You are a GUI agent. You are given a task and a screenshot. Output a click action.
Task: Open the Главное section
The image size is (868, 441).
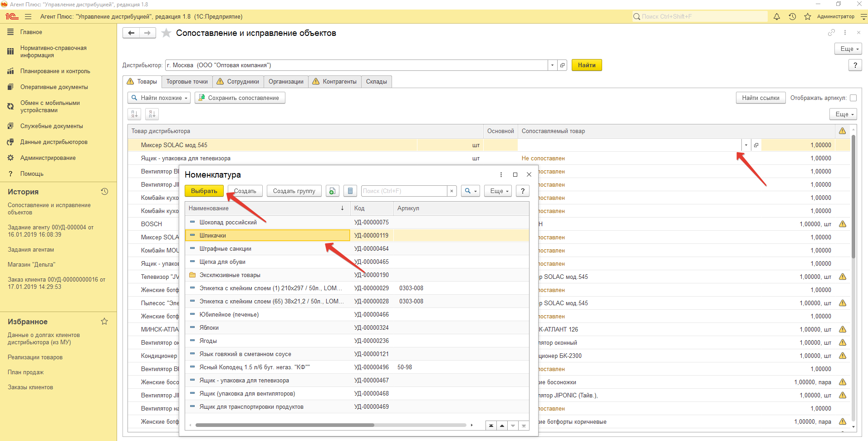pyautogui.click(x=31, y=32)
